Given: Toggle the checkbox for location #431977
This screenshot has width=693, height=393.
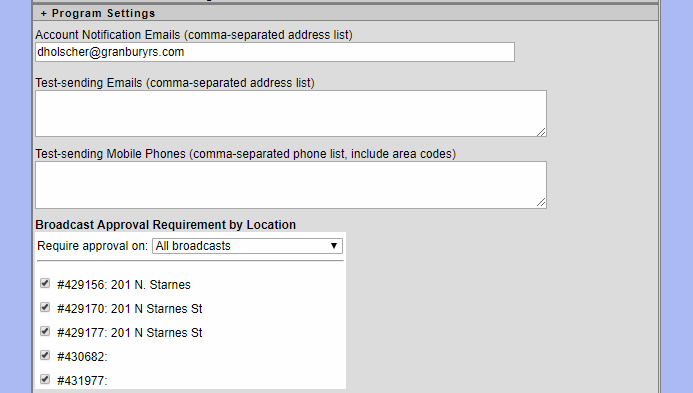Looking at the screenshot, I should pyautogui.click(x=45, y=379).
